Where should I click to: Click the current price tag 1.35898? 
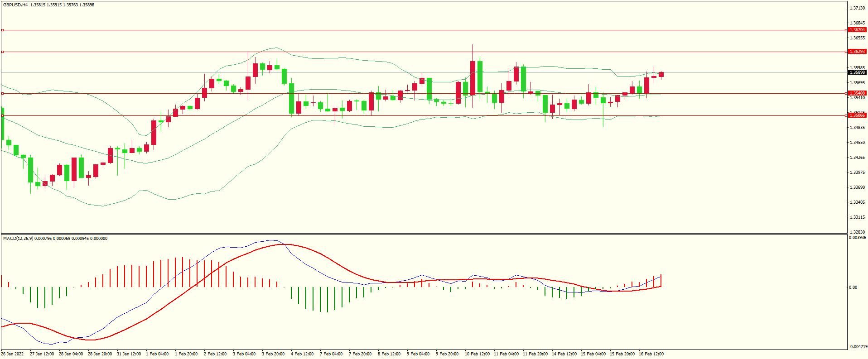tap(857, 72)
